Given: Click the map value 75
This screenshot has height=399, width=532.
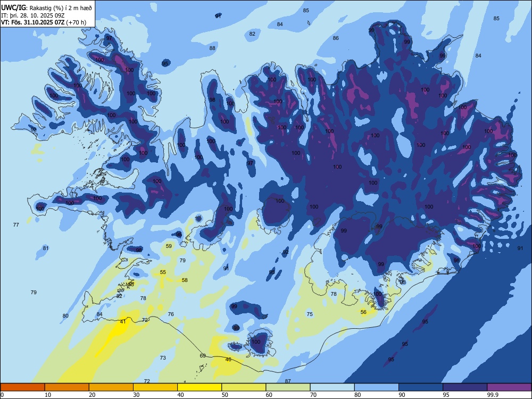Looking at the screenshot, I should pyautogui.click(x=310, y=314).
